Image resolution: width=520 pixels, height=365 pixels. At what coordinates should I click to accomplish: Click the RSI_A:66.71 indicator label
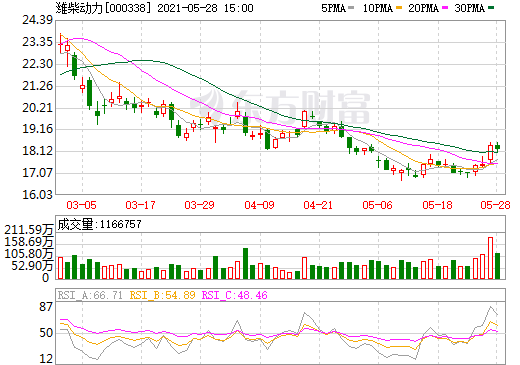[x=90, y=295]
